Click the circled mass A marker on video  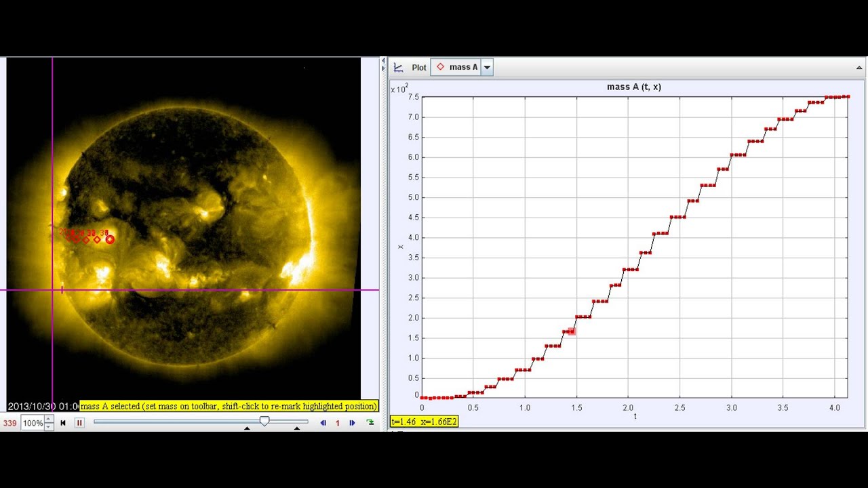click(110, 239)
